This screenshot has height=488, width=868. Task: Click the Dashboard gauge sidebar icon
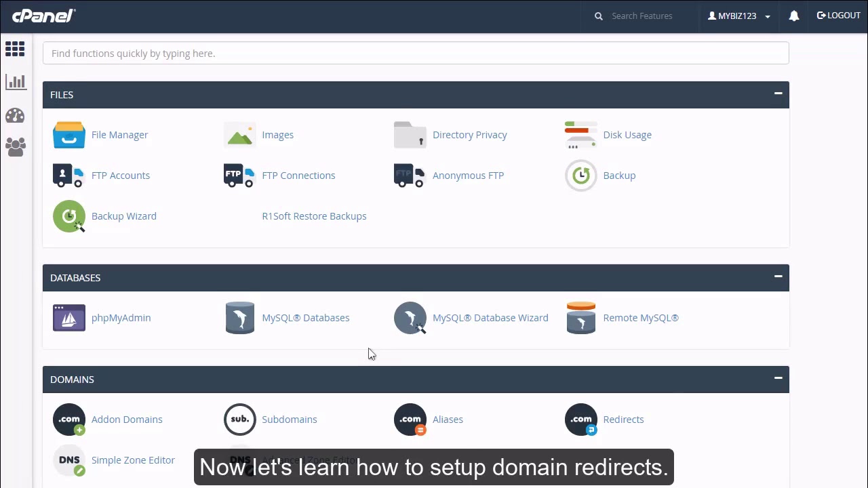tap(15, 115)
